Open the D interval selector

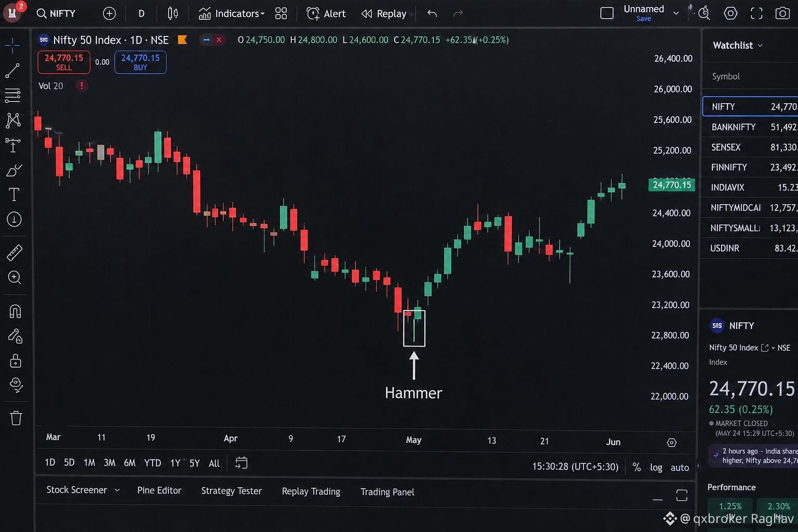[141, 14]
